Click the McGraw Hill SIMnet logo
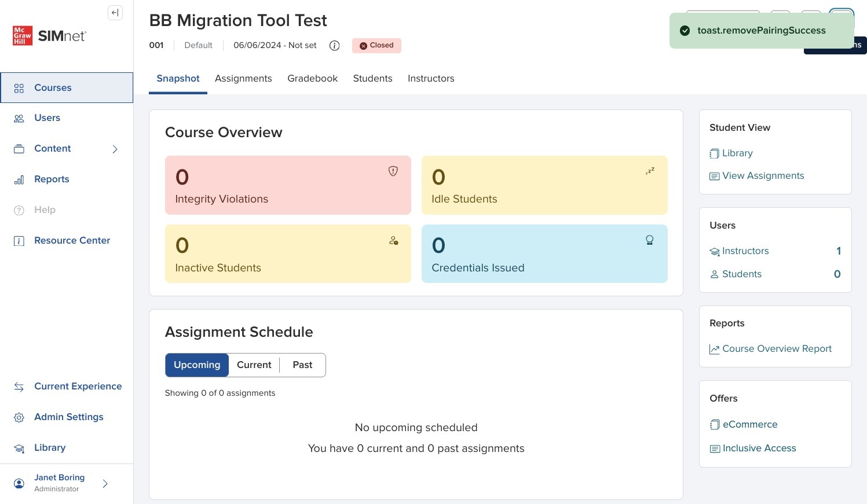Screen dimensions: 867x504 click(x=49, y=36)
